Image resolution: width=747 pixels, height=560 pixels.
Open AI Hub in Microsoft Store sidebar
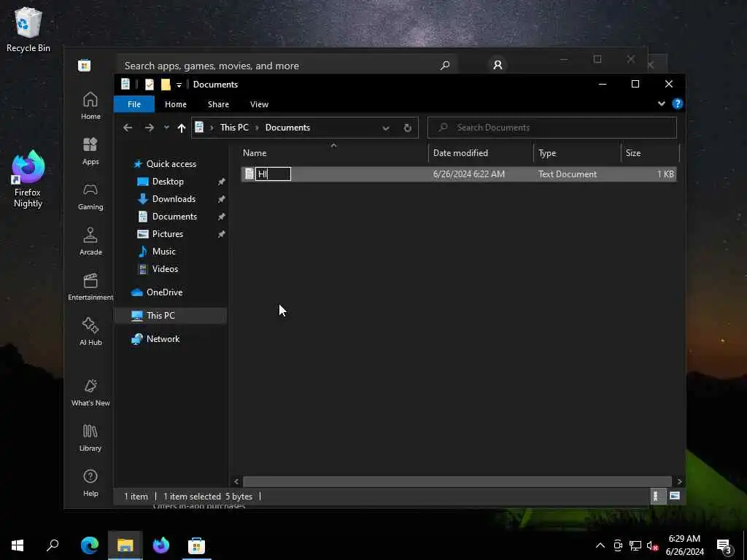click(90, 332)
